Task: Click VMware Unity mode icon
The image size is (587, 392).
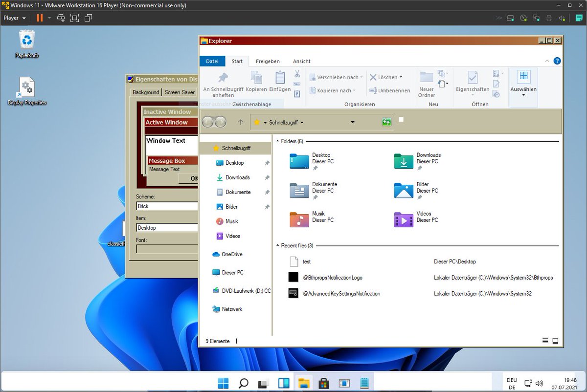Action: [x=88, y=18]
